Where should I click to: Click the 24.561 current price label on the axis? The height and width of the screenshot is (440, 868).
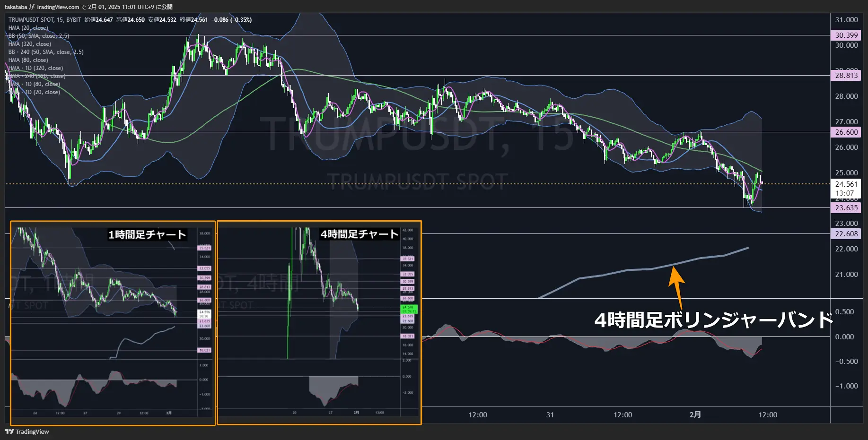point(846,184)
